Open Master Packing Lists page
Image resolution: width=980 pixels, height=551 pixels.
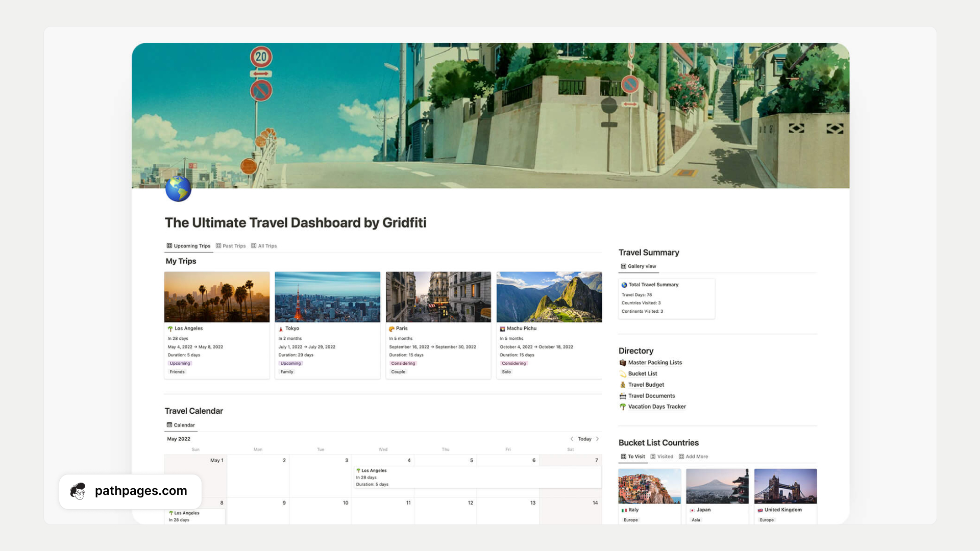coord(655,363)
